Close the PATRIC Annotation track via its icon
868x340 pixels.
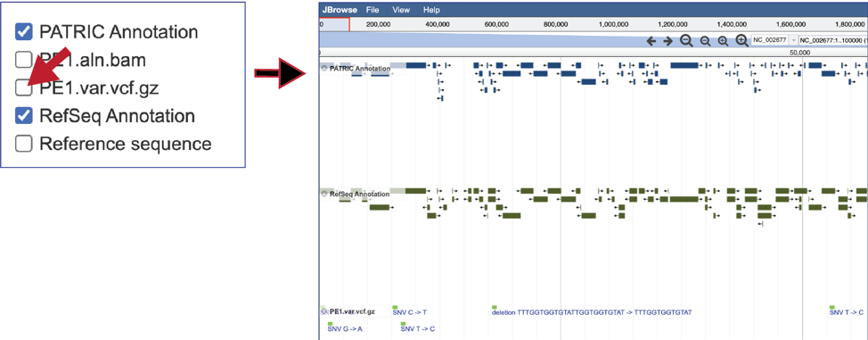324,68
